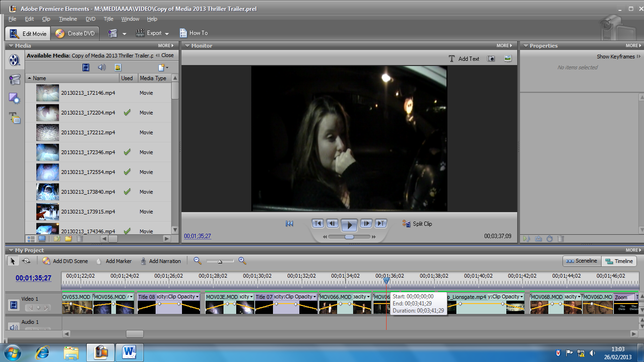
Task: Collapse the Properties panel using its triangle
Action: click(x=525, y=46)
